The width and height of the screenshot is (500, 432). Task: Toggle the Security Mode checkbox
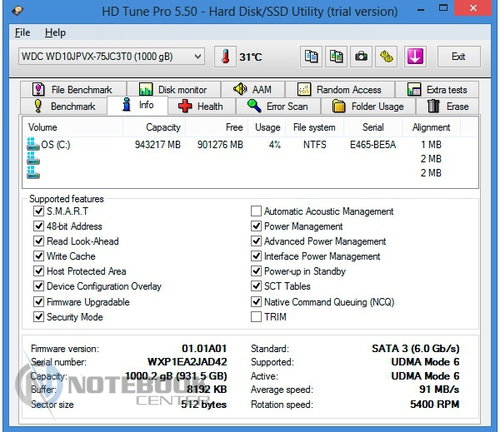click(x=39, y=317)
